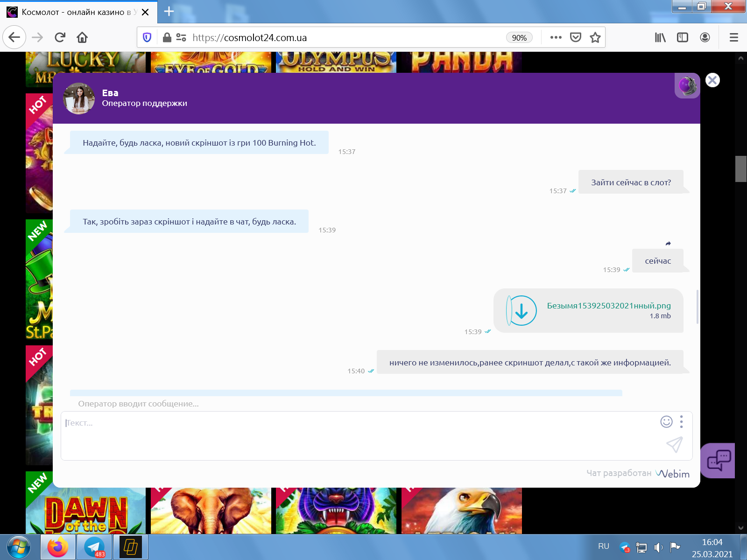The width and height of the screenshot is (747, 560).
Task: Open the Panda game thumbnail at top
Action: click(x=462, y=63)
